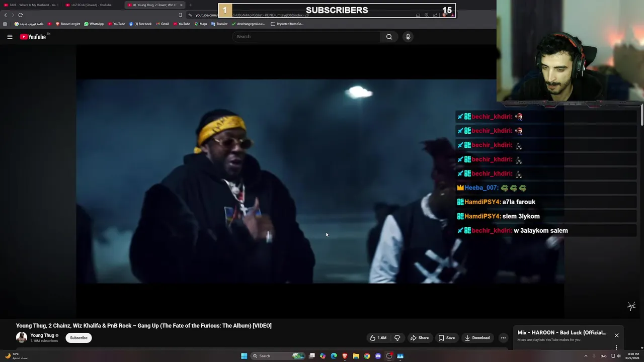Dislike the video with thumbs-down
This screenshot has height=362, width=644.
(x=397, y=338)
